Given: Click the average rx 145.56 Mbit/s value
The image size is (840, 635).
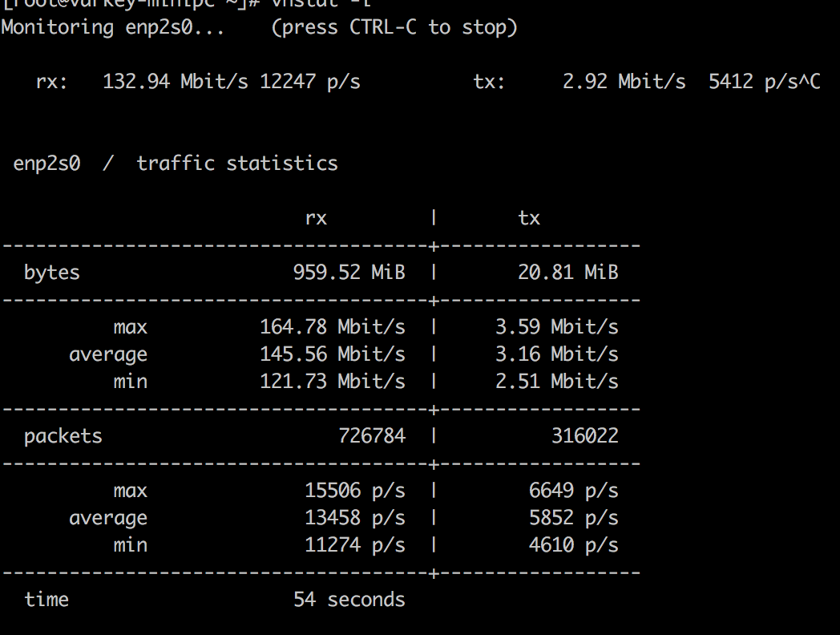Looking at the screenshot, I should coord(332,354).
